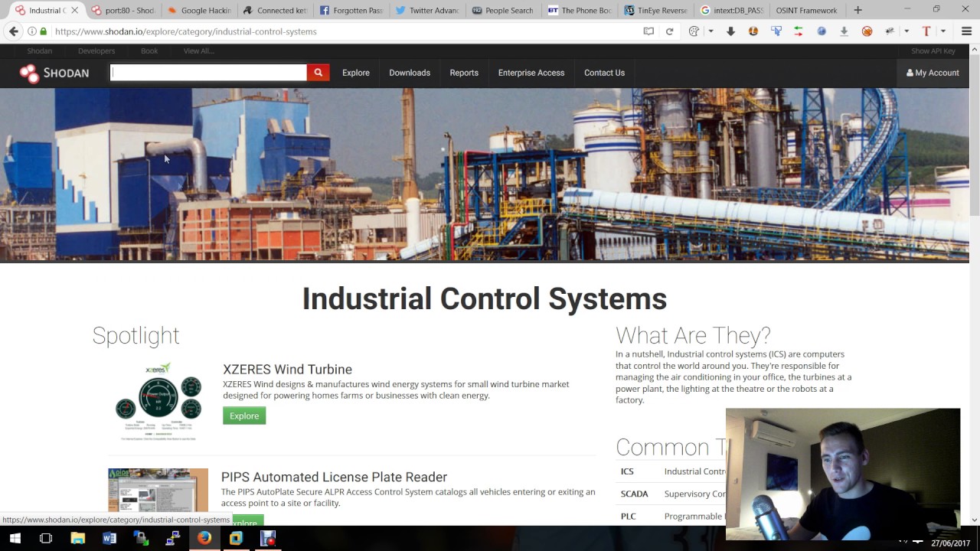Screen dimensions: 980x551
Task: Open reader view book icon
Action: click(648, 31)
